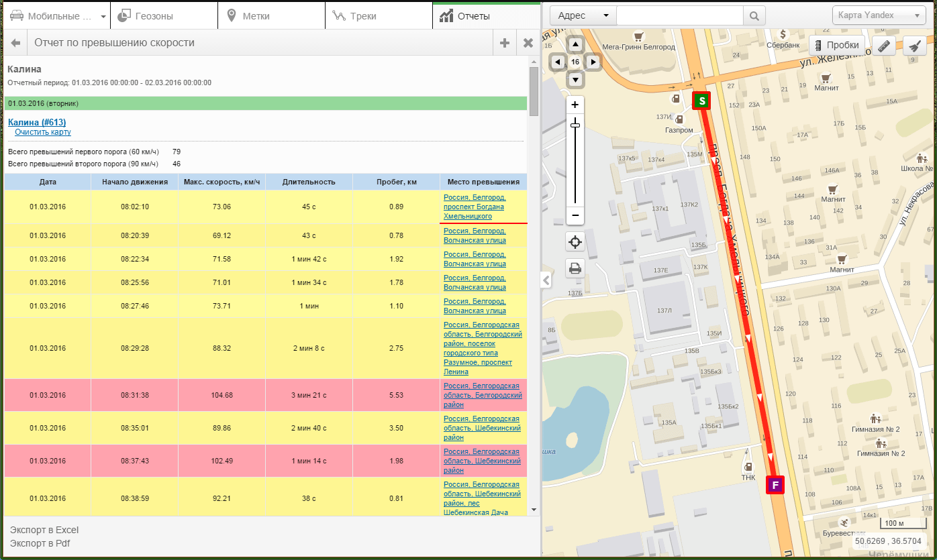This screenshot has height=560, width=937.
Task: Open the Калина (#613) link
Action: 37,122
